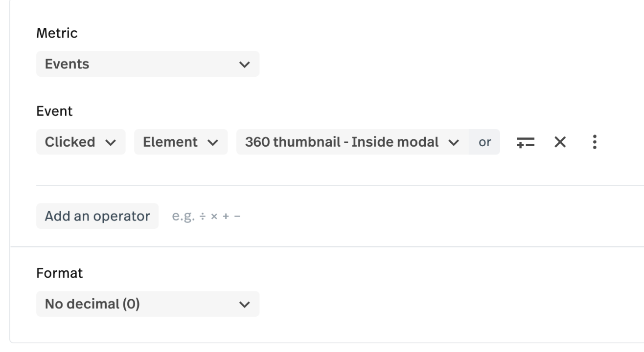This screenshot has width=644, height=352.
Task: Click the filter-add icon beside the or button
Action: [526, 142]
